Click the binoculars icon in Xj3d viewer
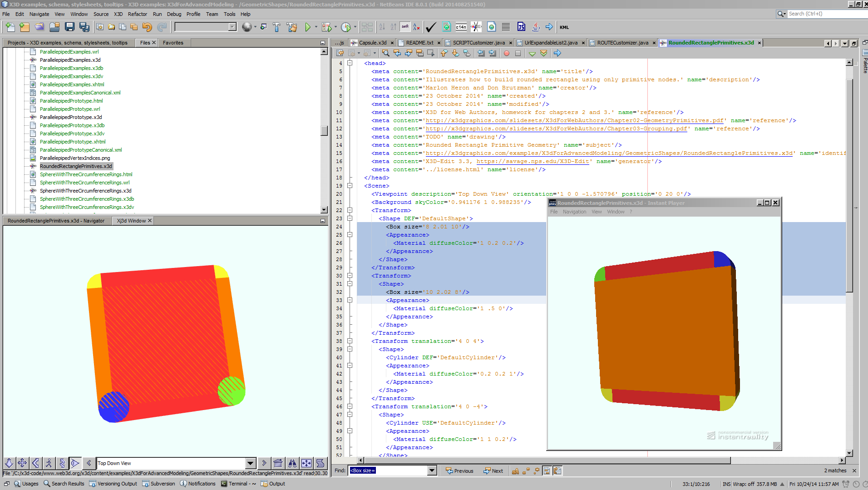Screen dimensions: 868x490 click(x=292, y=463)
